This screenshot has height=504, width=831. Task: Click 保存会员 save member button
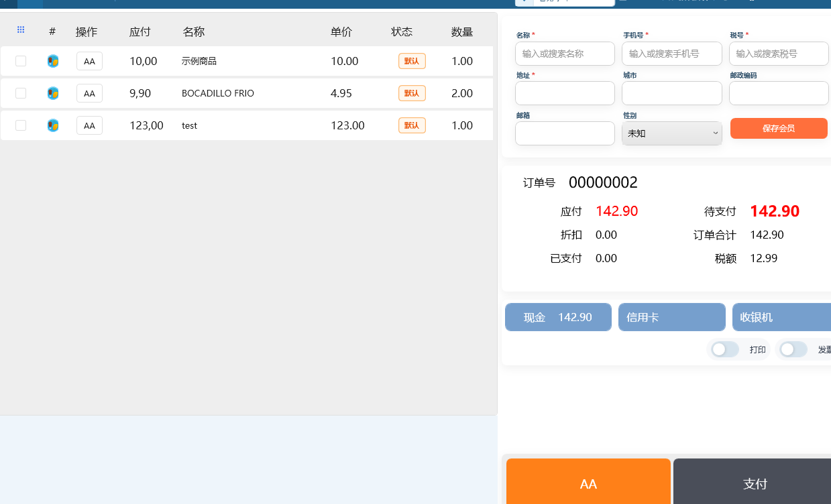pos(779,128)
